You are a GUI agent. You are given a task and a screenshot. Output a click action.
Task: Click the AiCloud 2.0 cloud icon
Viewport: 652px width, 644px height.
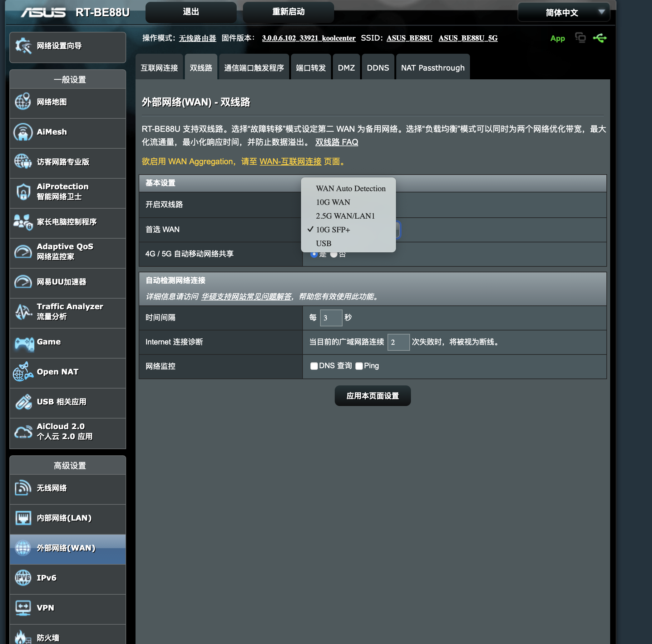(23, 432)
